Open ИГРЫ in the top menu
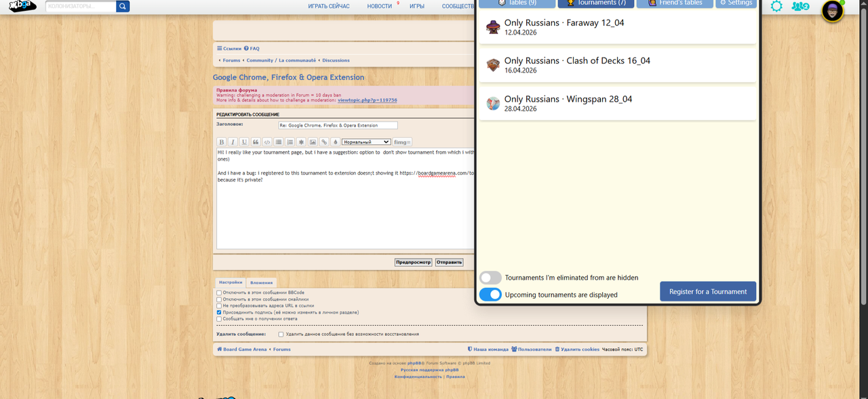This screenshot has height=399, width=868. coord(417,6)
